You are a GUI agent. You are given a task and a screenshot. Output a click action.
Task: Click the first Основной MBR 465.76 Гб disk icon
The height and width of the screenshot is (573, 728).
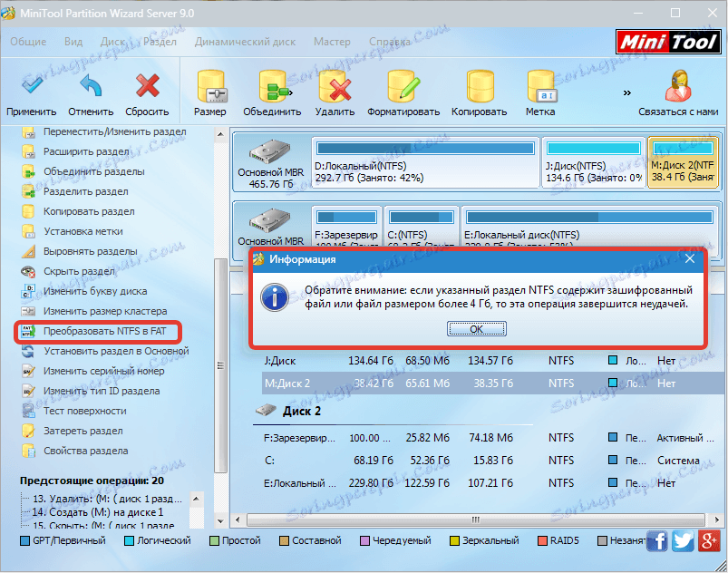pyautogui.click(x=270, y=151)
